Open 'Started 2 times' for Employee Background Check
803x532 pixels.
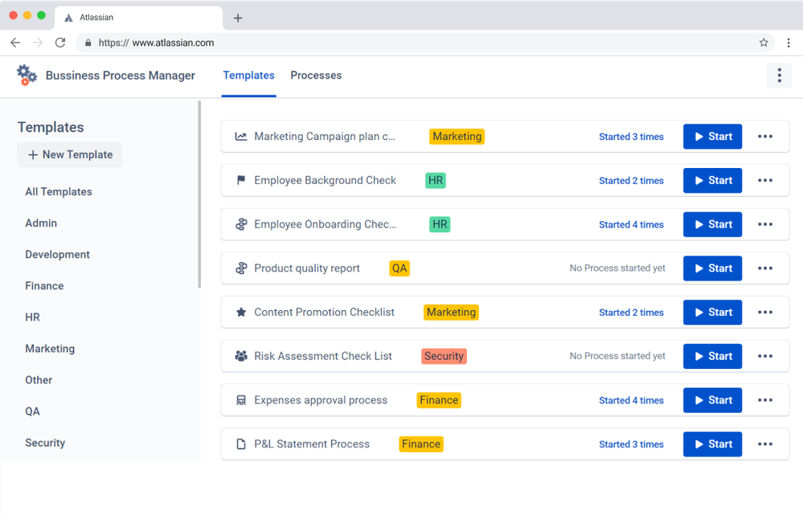tap(631, 181)
